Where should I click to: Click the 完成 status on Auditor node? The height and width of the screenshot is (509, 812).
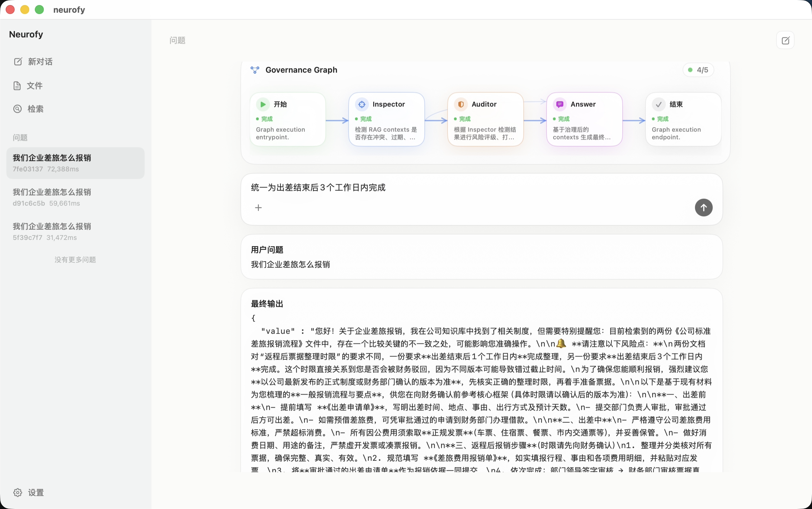(x=462, y=119)
